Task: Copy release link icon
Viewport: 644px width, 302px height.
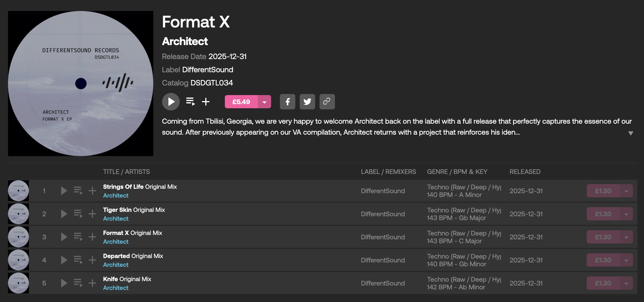Action: coord(327,102)
